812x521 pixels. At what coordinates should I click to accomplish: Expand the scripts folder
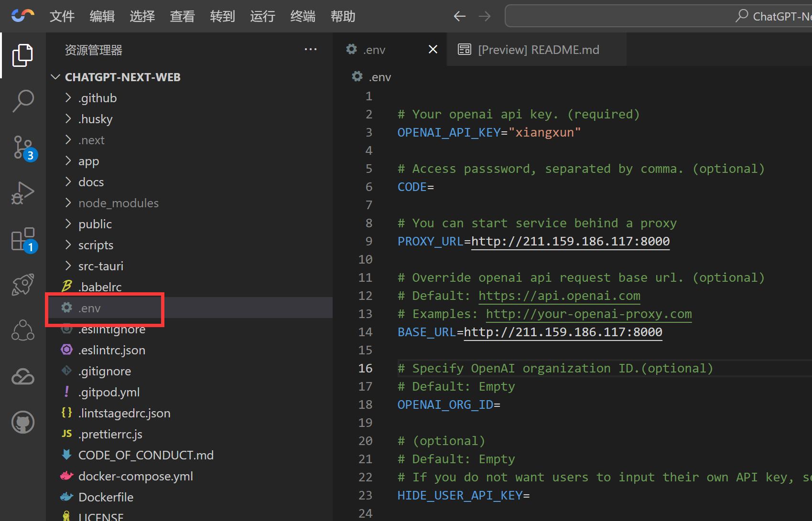(68, 245)
